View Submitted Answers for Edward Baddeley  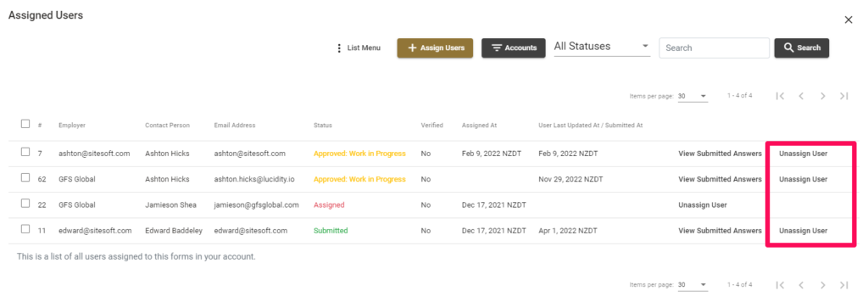(720, 231)
